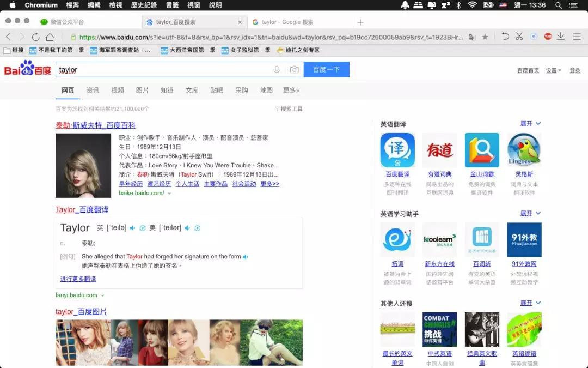Open dropdown arrow beside baike.baidu.com/
The image size is (588, 368).
coord(169,194)
